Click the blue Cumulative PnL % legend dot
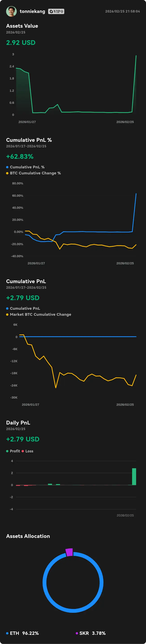Screen dimensions: 146x644 (x=7, y=167)
